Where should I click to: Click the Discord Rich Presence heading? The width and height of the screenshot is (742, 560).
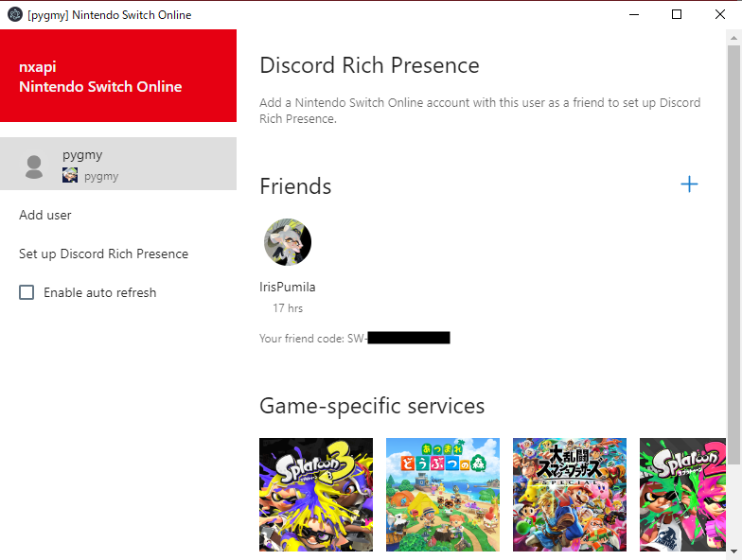[x=369, y=65]
